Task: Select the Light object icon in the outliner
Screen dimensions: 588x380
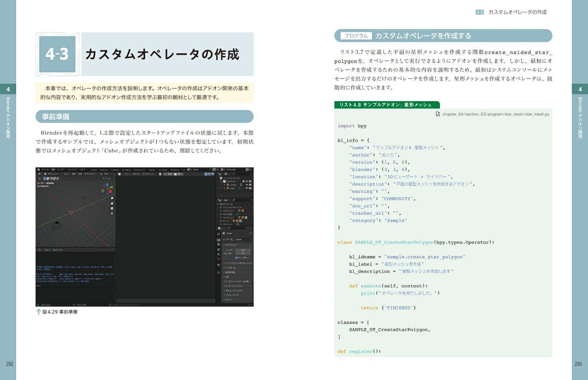Action: point(228,188)
